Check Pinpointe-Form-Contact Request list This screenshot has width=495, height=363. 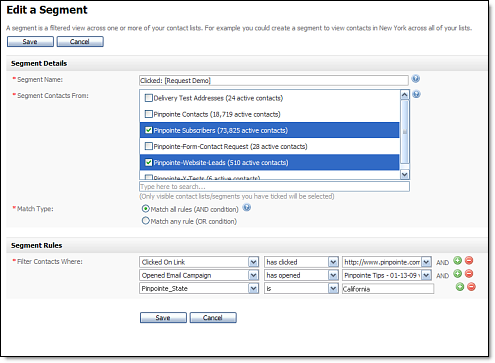click(x=149, y=146)
